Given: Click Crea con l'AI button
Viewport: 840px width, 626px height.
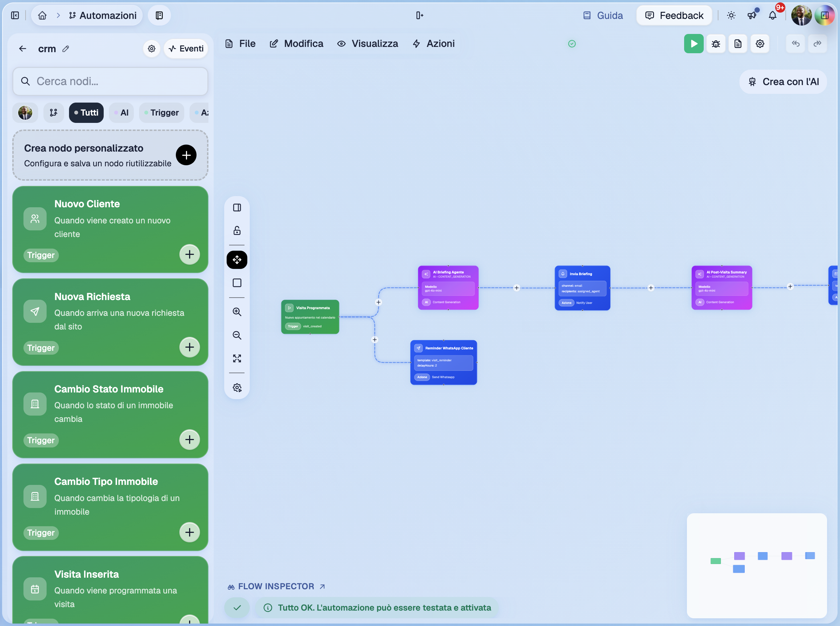Looking at the screenshot, I should click(783, 82).
